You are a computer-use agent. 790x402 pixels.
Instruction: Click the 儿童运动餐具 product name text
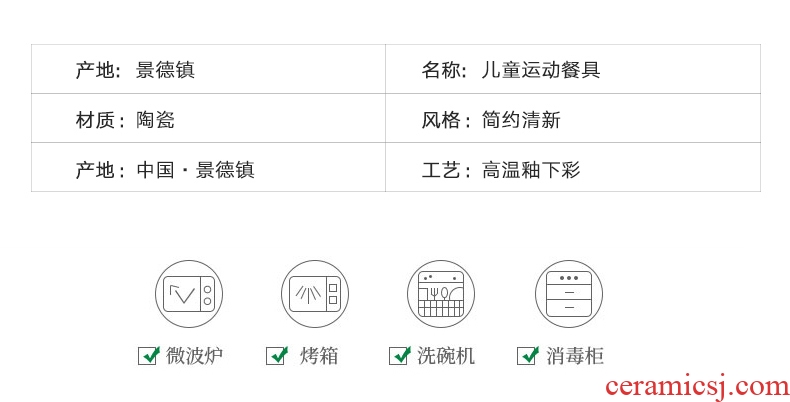540,70
